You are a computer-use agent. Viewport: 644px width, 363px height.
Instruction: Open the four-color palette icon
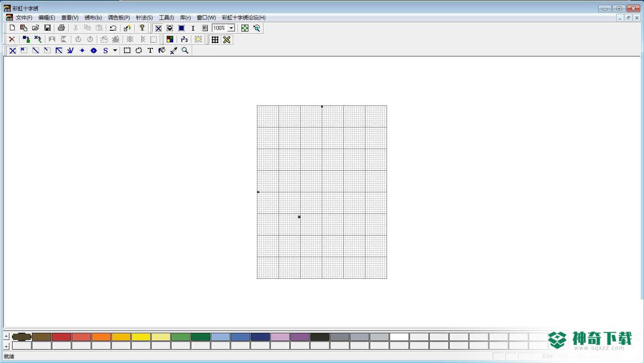[170, 39]
